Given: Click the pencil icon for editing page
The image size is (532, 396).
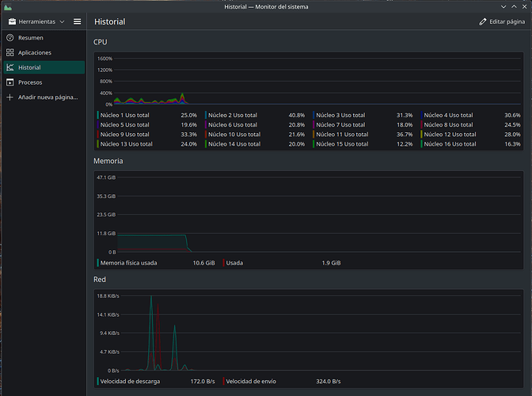Looking at the screenshot, I should (483, 22).
